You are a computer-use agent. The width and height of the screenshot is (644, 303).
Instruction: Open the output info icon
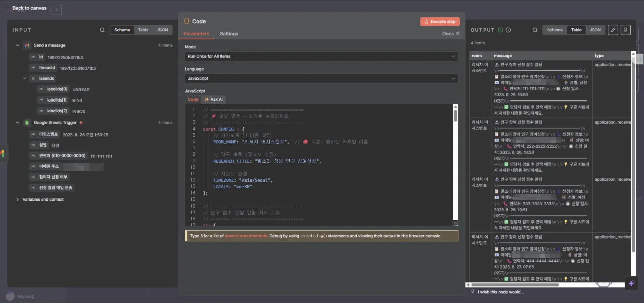(x=508, y=30)
